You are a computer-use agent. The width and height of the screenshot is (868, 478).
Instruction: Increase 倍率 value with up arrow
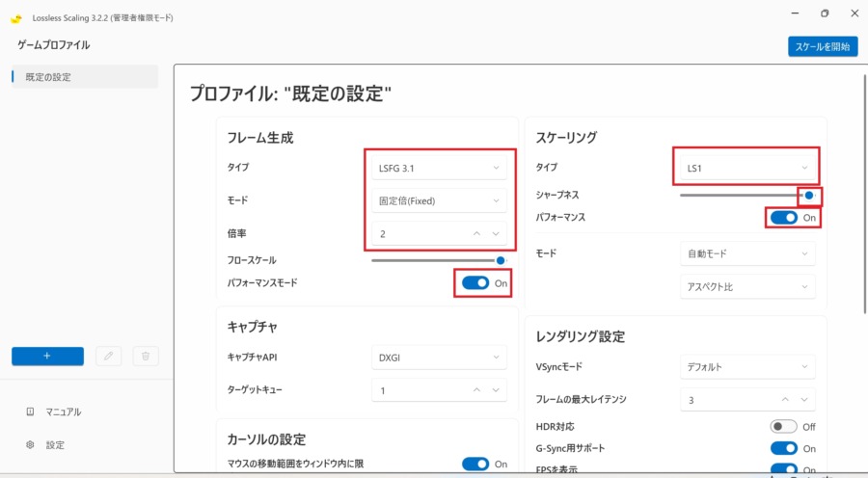click(476, 233)
